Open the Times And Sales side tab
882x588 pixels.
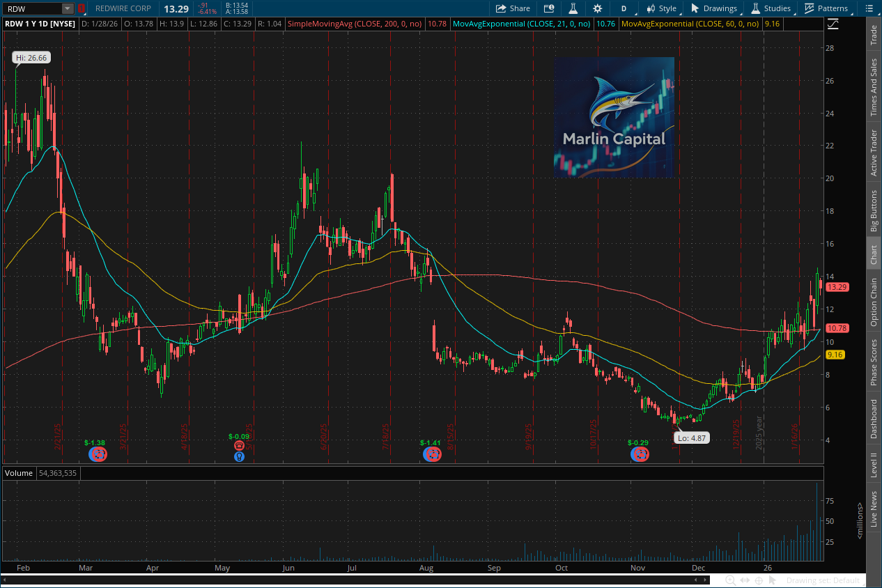pos(874,87)
